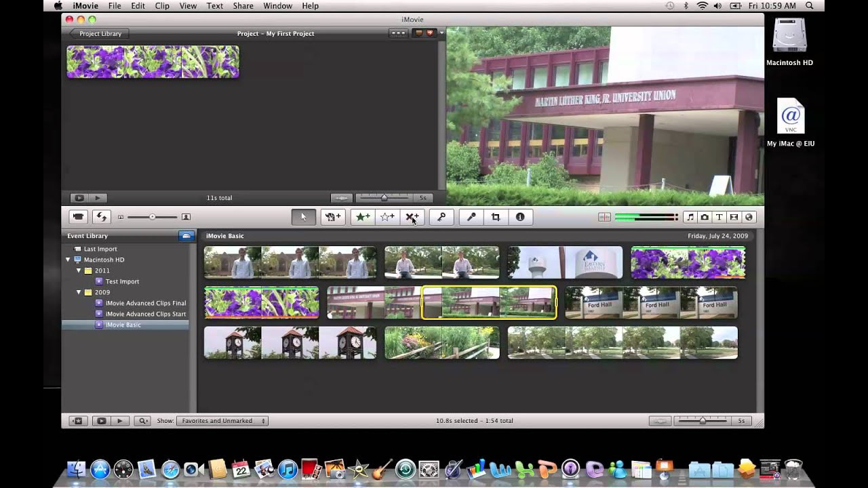Open the Share menu
868x488 pixels.
click(242, 5)
